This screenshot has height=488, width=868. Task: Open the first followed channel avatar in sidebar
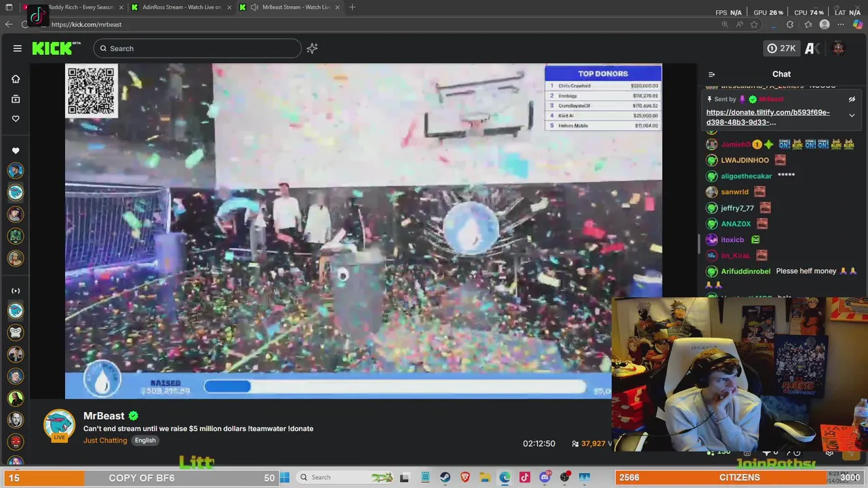click(16, 170)
